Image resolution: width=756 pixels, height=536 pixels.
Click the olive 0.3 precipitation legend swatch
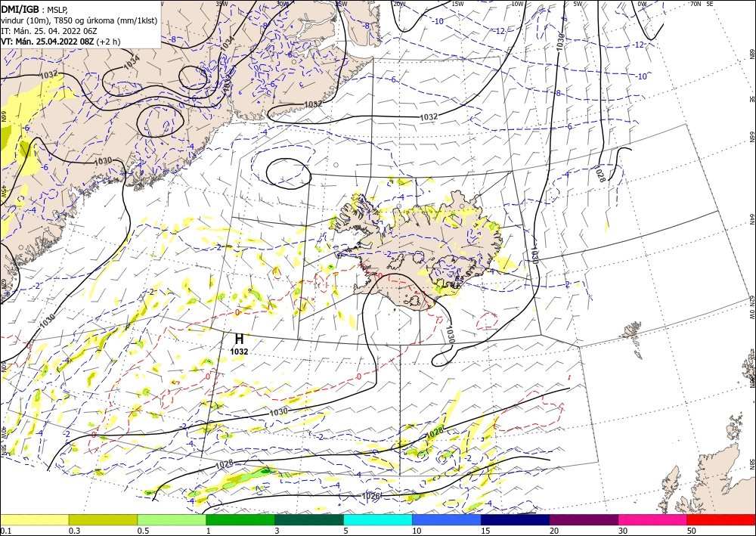(103, 519)
